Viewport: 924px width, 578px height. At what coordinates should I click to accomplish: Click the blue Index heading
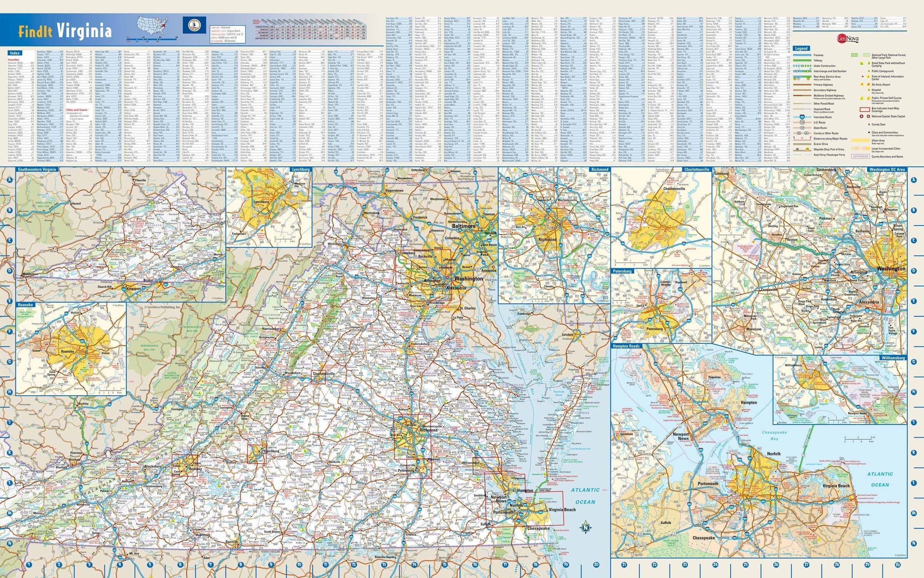pyautogui.click(x=15, y=53)
